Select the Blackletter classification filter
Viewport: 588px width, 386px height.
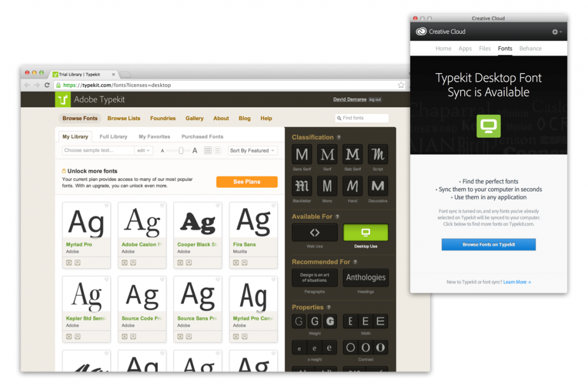pos(301,187)
